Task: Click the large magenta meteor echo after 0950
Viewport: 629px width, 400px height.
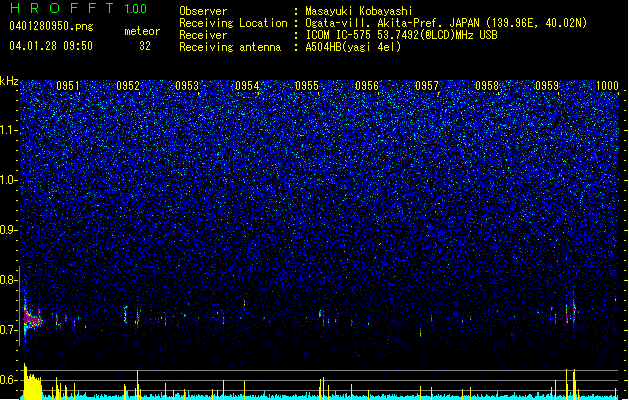Action: click(x=32, y=319)
